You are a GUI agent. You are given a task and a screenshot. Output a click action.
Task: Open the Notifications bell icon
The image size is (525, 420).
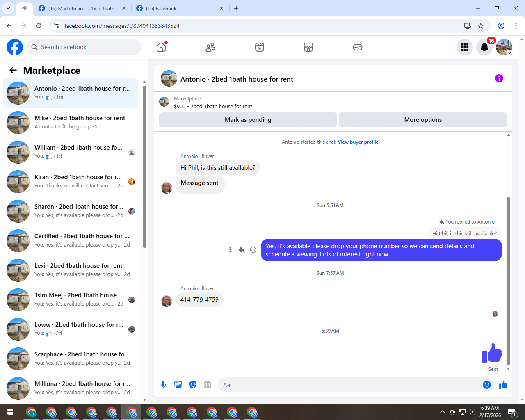(x=484, y=47)
